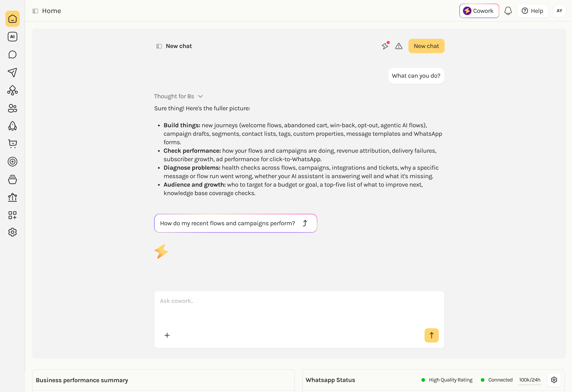Click the Cowork button in the top bar
Image resolution: width=572 pixels, height=392 pixels.
point(479,11)
